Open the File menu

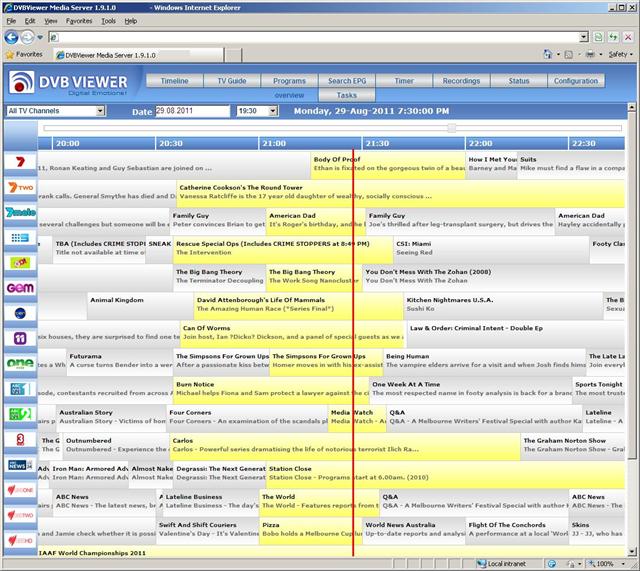tap(11, 21)
